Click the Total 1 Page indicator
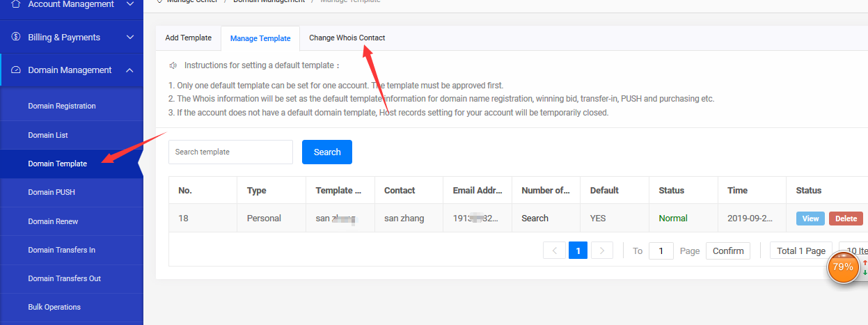 (801, 251)
